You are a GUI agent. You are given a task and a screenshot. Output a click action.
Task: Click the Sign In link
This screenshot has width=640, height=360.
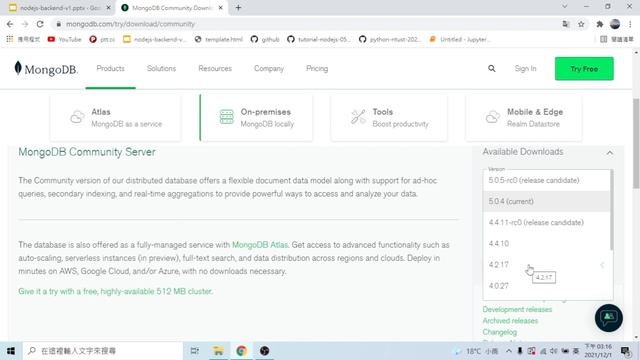click(x=525, y=69)
